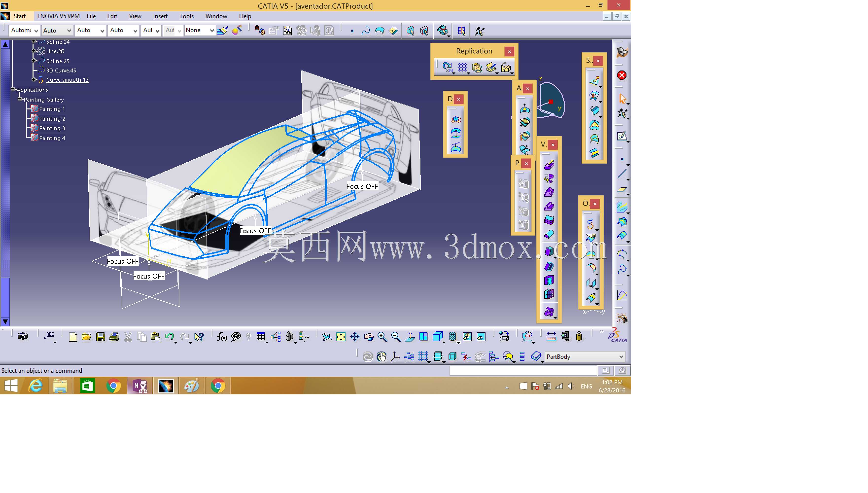Create a new document with New icon

73,336
